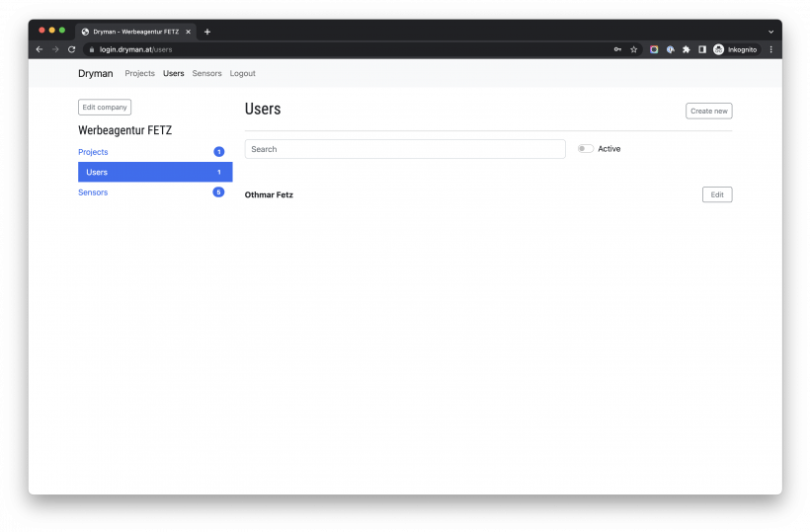Toggle the browser side panel
This screenshot has height=532, width=810.
pyautogui.click(x=702, y=49)
